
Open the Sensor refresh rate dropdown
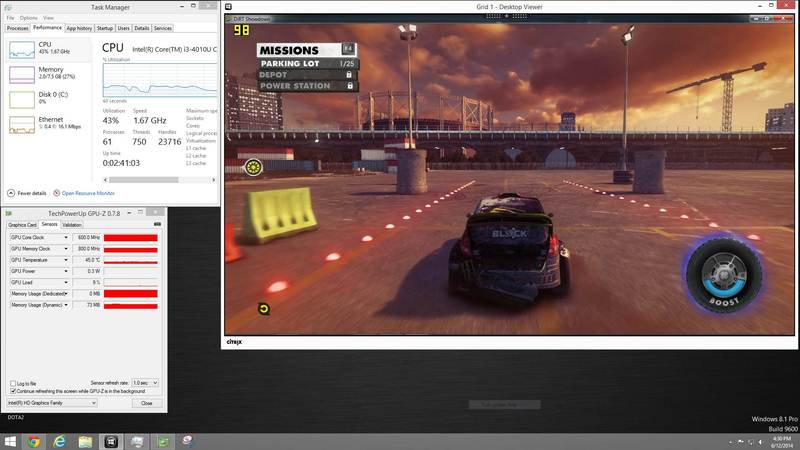pos(144,383)
